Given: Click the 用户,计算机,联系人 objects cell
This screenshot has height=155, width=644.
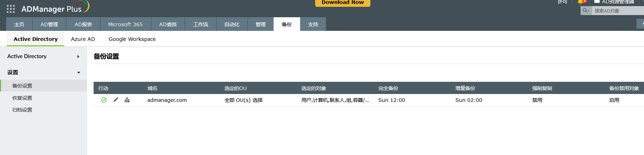Looking at the screenshot, I should 335,100.
